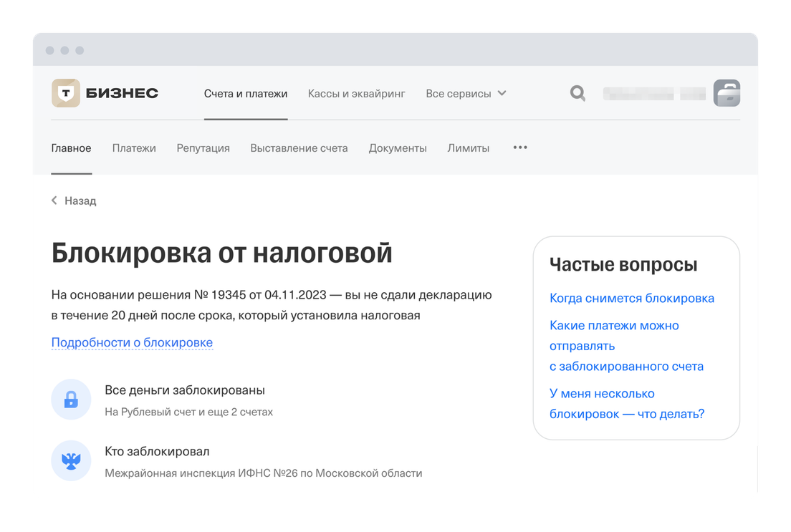
Task: Click the tax service eagle emblem icon
Action: (71, 461)
